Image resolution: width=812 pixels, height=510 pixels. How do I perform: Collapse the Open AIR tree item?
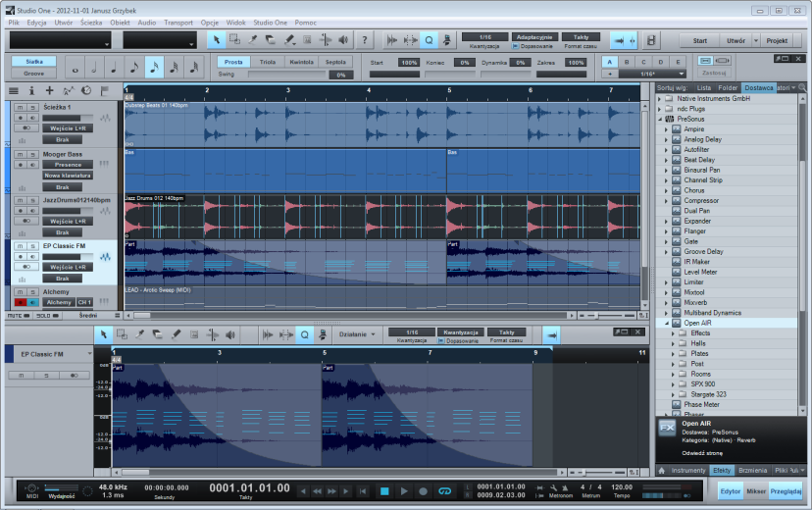pyautogui.click(x=667, y=323)
